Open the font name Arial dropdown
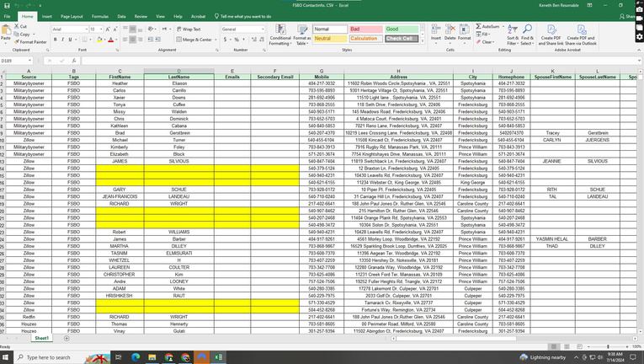Screen dimensions: 644x364 [x=87, y=29]
